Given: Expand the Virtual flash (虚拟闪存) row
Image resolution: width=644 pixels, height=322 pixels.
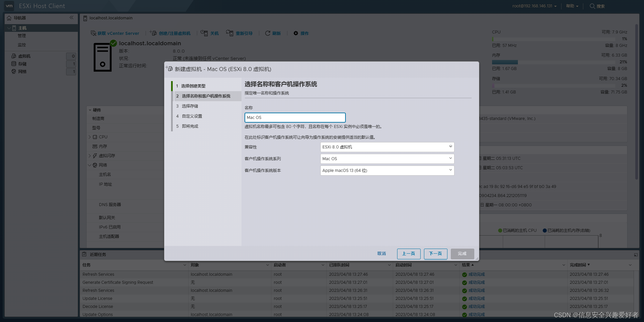Looking at the screenshot, I should point(90,156).
